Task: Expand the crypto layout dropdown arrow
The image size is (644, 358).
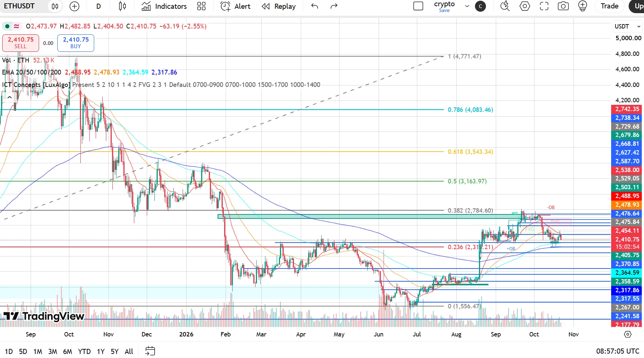Action: [x=467, y=6]
